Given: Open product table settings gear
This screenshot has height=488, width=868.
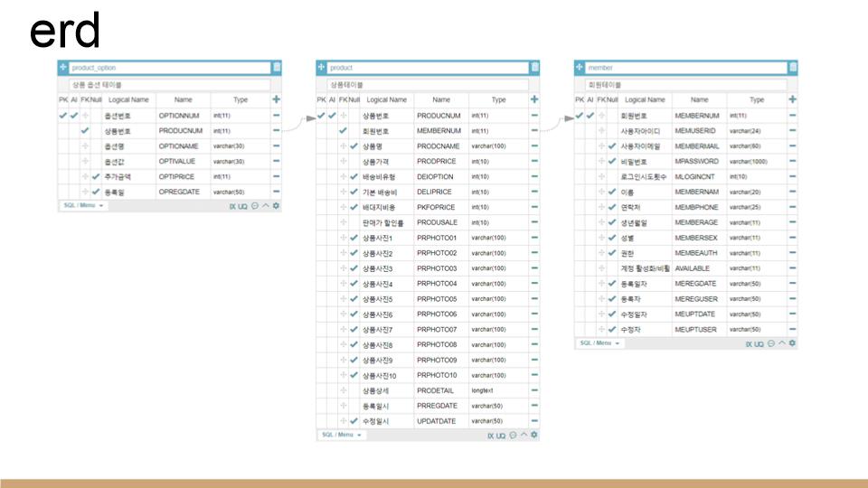Looking at the screenshot, I should click(x=534, y=435).
